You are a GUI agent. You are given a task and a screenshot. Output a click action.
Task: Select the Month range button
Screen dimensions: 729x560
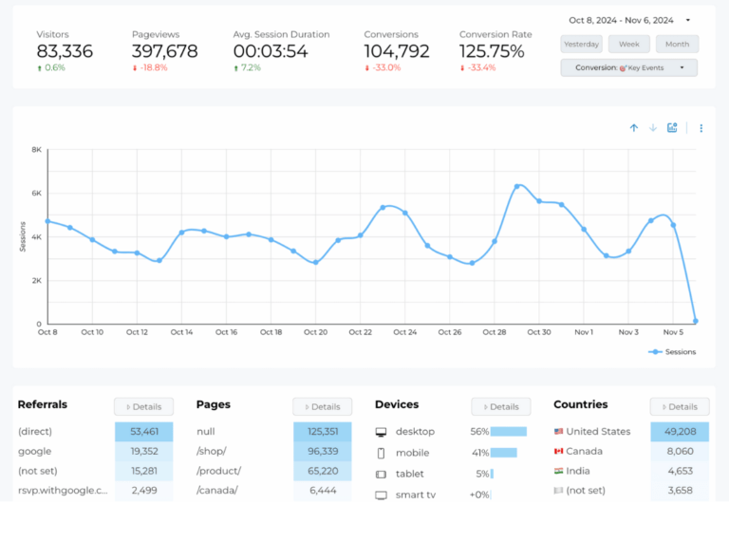677,45
